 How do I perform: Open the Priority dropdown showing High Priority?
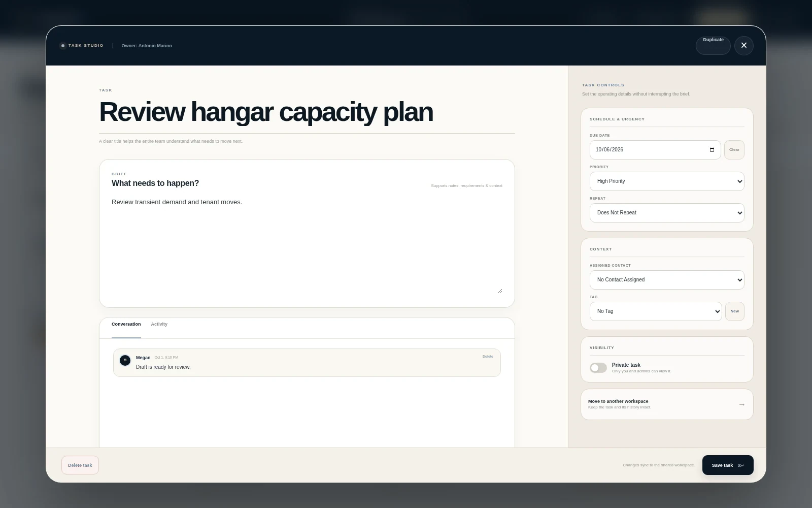point(667,181)
